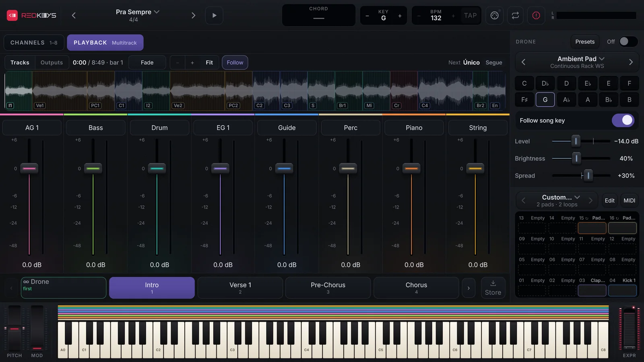644x362 pixels.
Task: Click the Fade button
Action: [147, 62]
